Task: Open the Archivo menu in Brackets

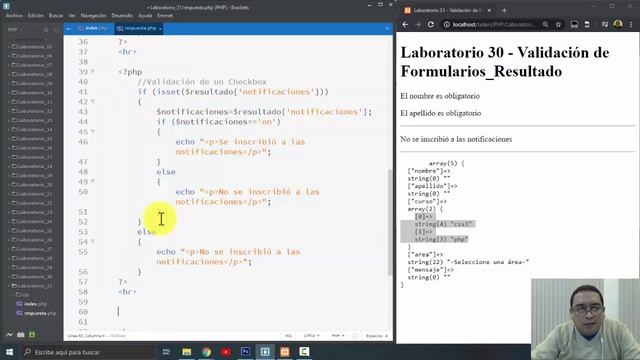Action: pos(14,16)
